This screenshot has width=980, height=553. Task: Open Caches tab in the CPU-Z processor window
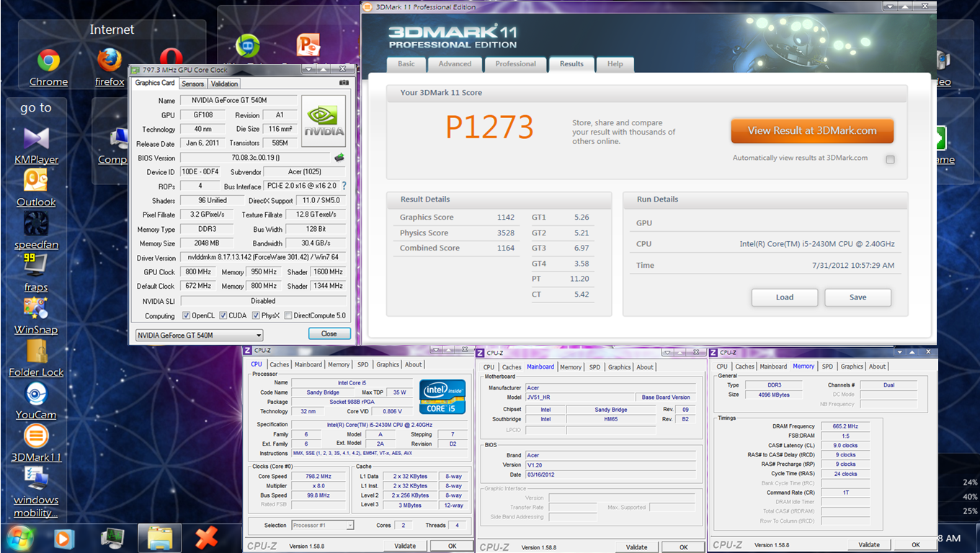point(280,364)
